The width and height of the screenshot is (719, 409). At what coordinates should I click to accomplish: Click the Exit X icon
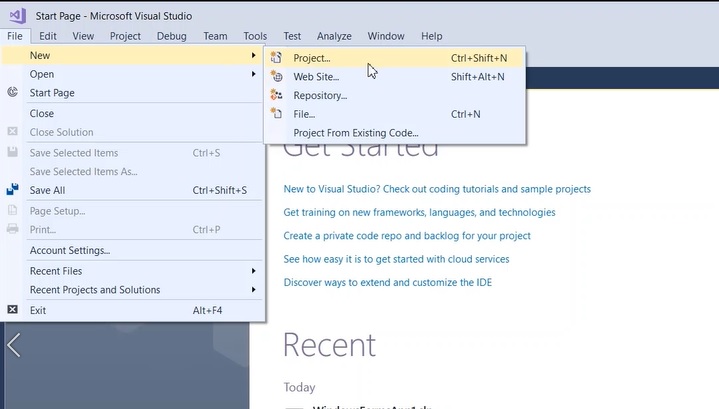pyautogui.click(x=12, y=310)
